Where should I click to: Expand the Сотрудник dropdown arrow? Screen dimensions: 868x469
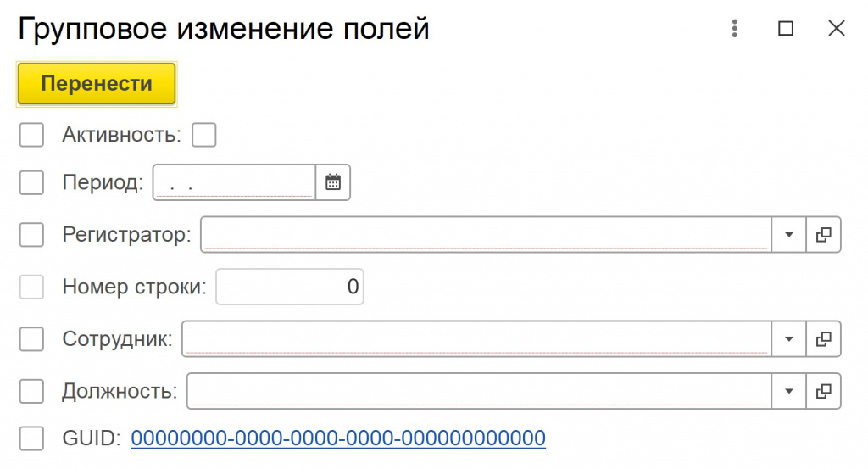788,339
